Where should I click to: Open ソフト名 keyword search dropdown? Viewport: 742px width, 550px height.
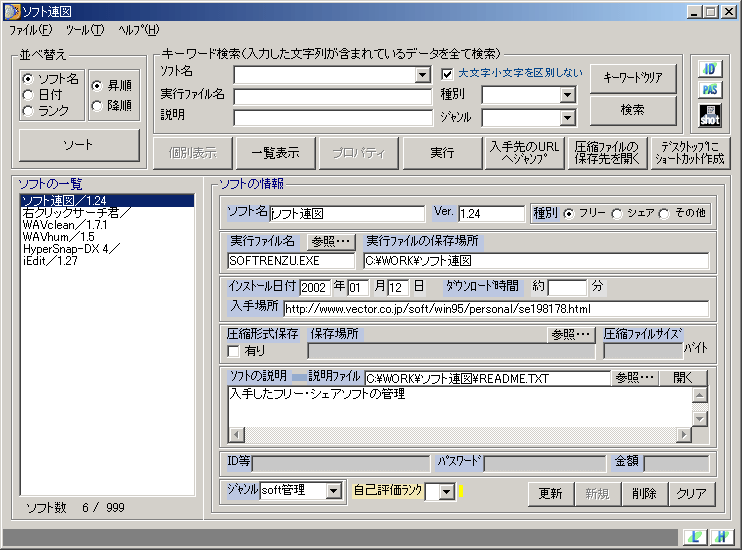[x=422, y=74]
